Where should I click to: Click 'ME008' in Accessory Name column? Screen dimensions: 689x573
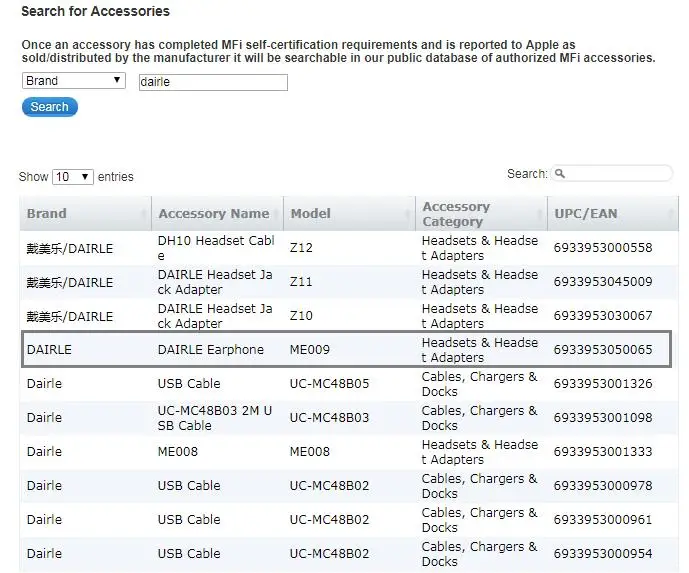[x=178, y=452]
